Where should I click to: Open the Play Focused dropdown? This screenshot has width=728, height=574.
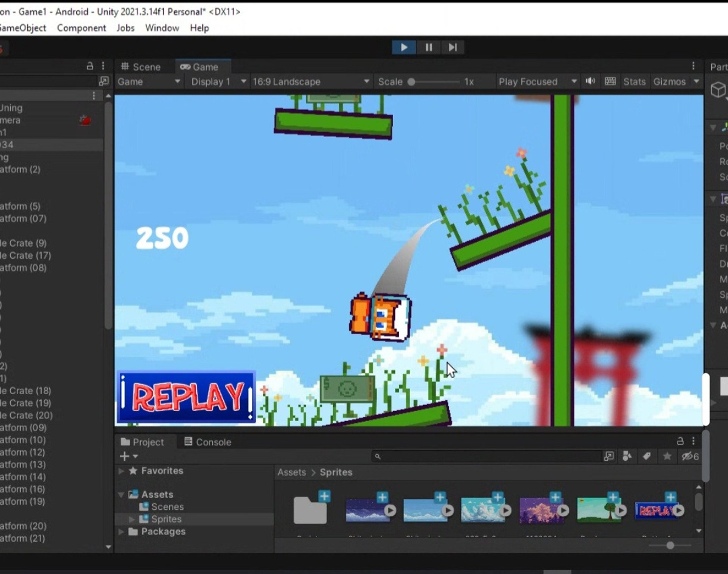pyautogui.click(x=537, y=82)
